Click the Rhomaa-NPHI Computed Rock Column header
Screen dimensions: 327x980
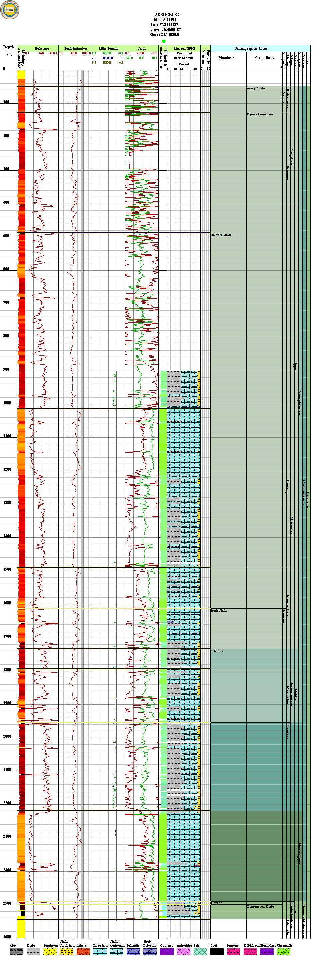coord(184,53)
